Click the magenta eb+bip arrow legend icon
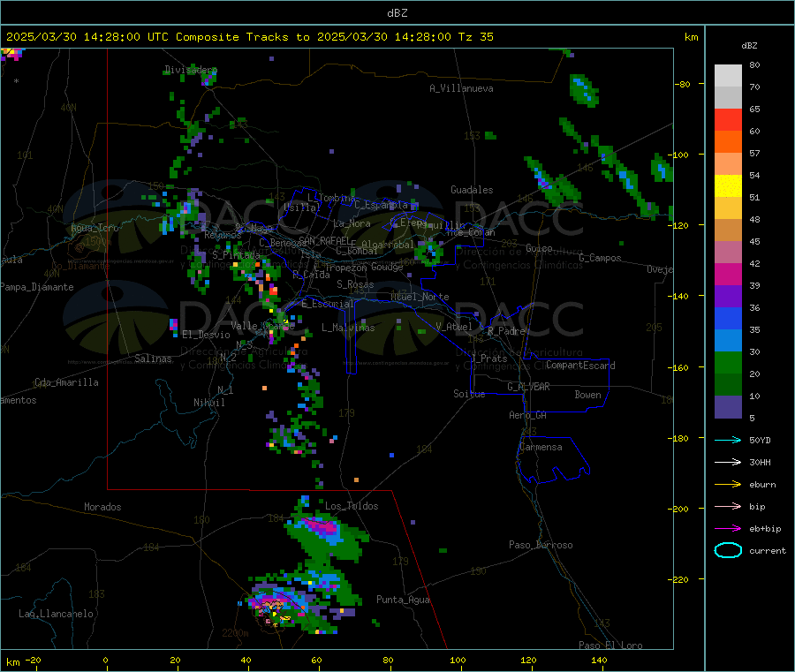Image resolution: width=795 pixels, height=672 pixels. [x=728, y=529]
